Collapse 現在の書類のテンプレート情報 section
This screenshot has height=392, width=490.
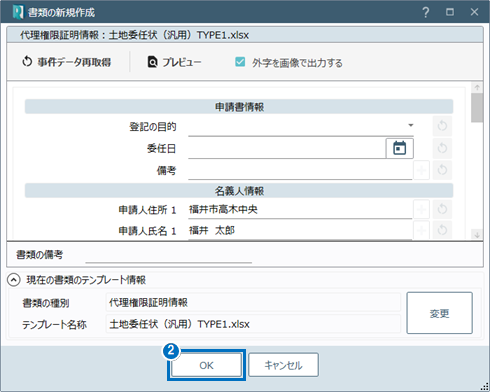[x=14, y=280]
